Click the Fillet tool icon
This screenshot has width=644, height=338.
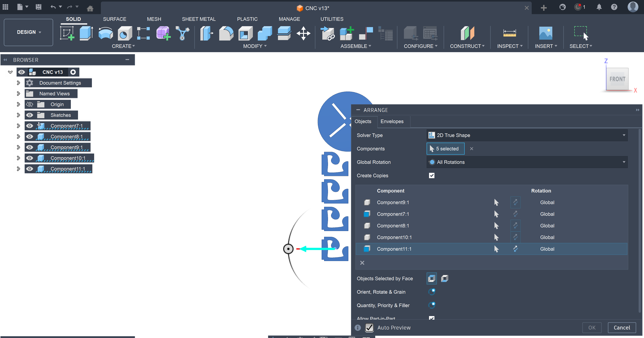[x=226, y=33]
